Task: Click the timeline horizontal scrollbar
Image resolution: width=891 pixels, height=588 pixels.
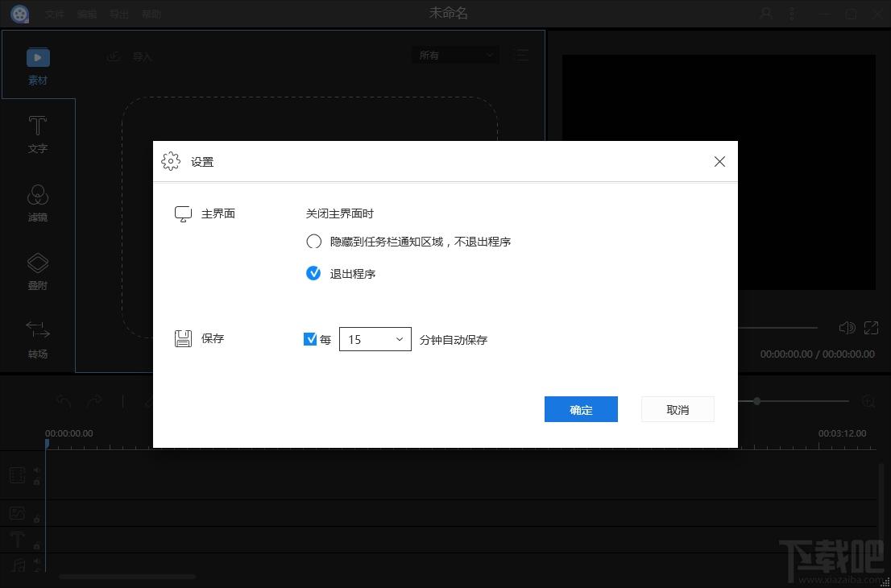Action: point(126,577)
